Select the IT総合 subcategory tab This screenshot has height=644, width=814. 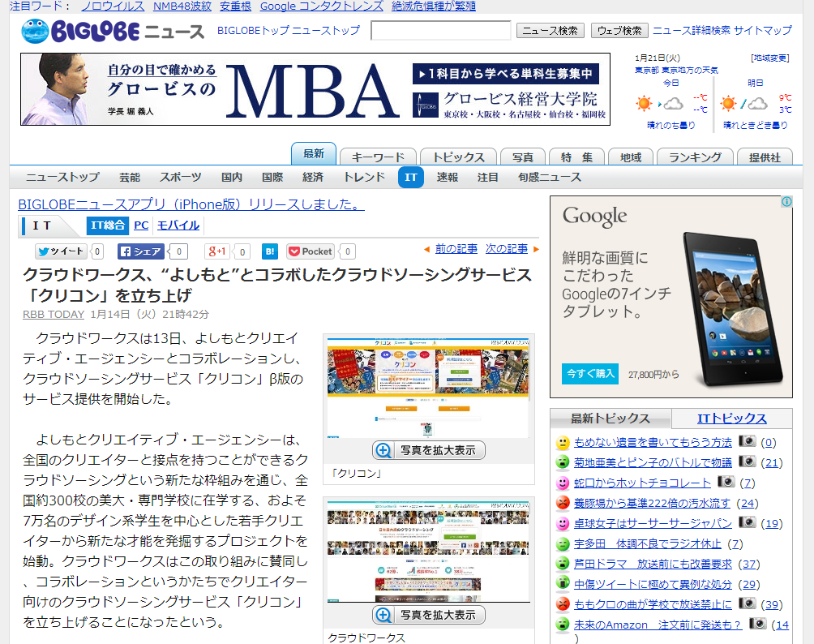pos(108,225)
